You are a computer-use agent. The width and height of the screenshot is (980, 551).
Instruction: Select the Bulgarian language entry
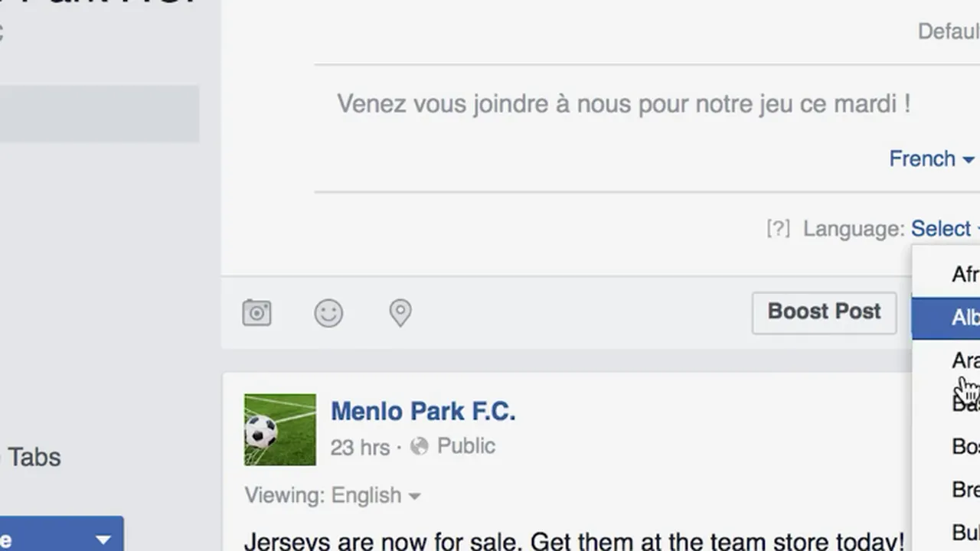tap(963, 532)
